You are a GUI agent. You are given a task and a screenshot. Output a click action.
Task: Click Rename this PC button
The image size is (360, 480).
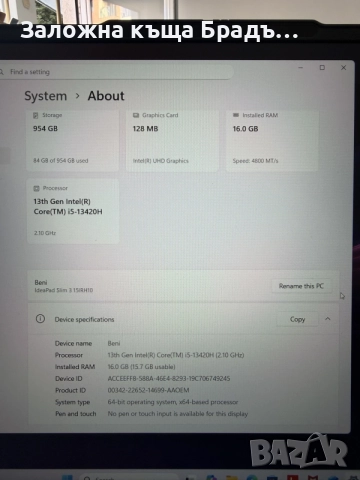[301, 286]
